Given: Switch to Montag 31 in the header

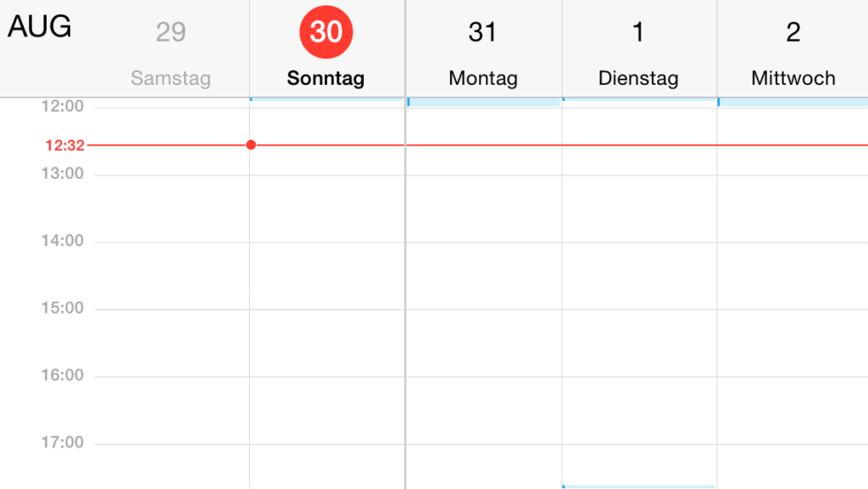Looking at the screenshot, I should (482, 53).
